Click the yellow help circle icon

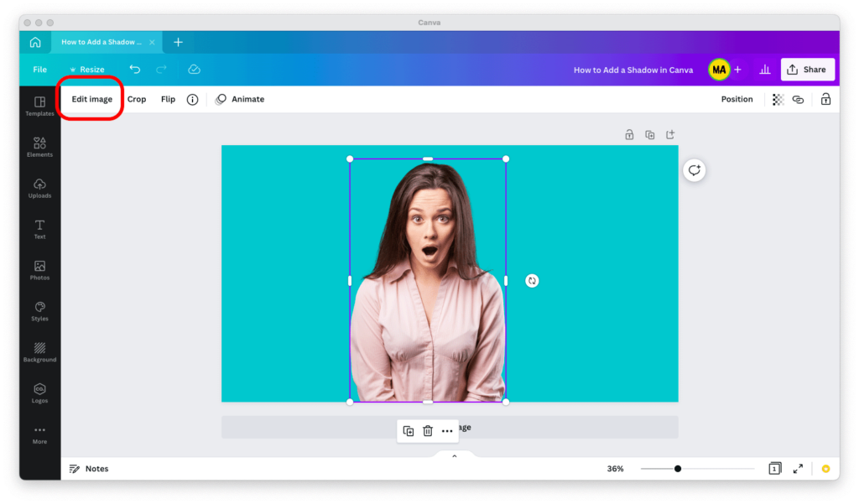coord(825,469)
